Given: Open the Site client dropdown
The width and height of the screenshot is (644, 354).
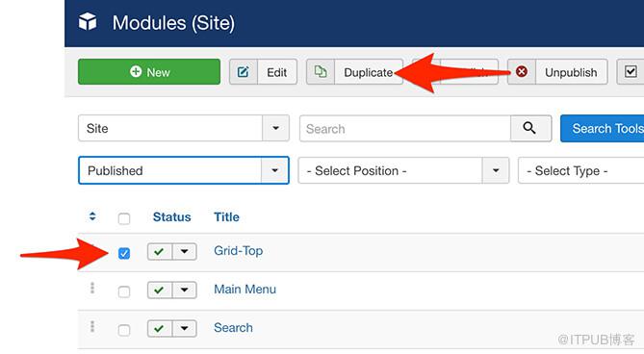Looking at the screenshot, I should (x=183, y=128).
